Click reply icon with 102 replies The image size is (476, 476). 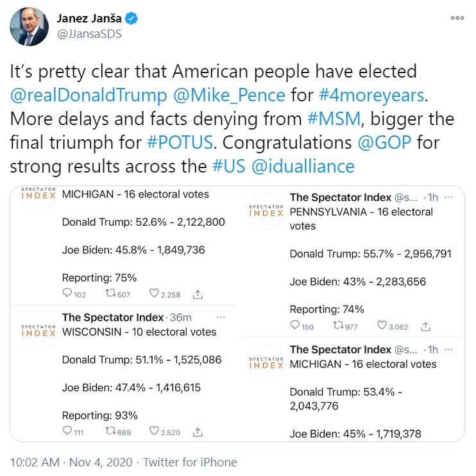67,294
